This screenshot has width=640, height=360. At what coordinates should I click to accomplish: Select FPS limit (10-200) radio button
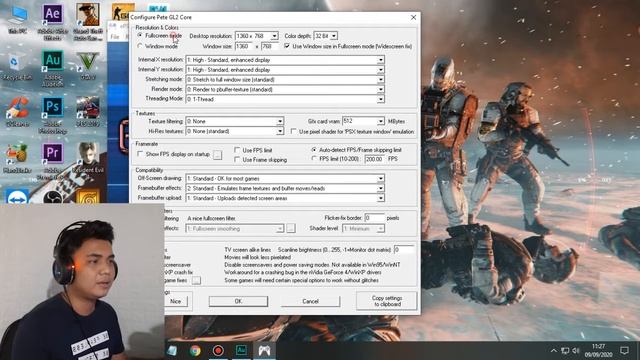[314, 158]
